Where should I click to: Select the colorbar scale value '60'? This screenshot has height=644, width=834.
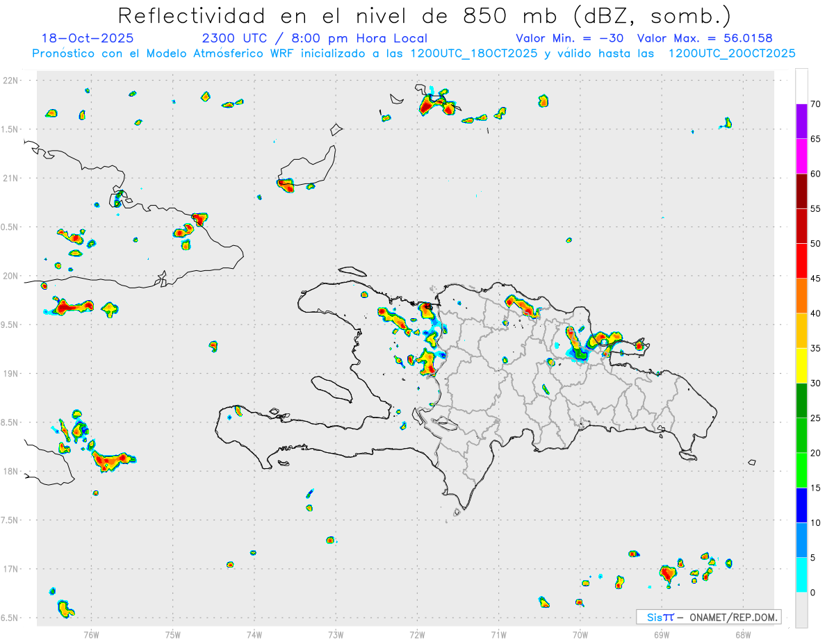(x=816, y=174)
